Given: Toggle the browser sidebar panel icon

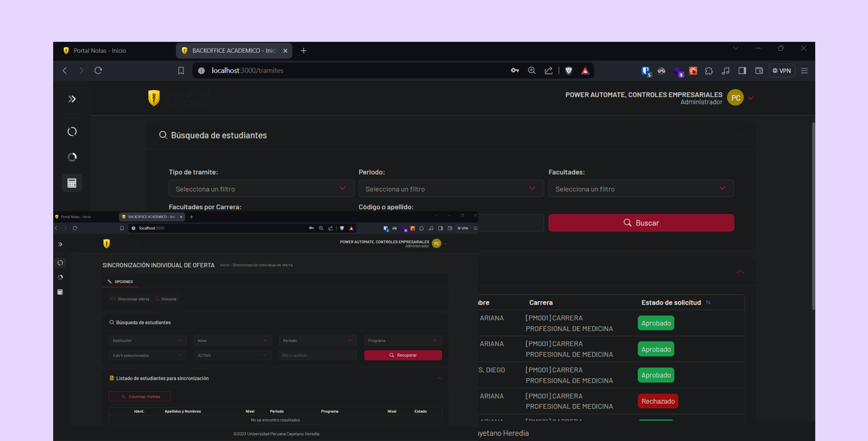Looking at the screenshot, I should tap(742, 71).
